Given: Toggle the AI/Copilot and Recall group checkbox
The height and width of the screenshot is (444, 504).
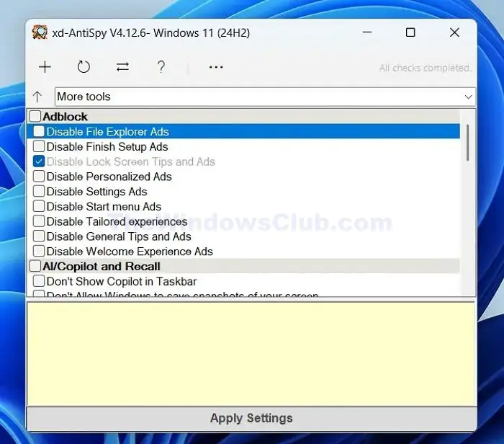Looking at the screenshot, I should pyautogui.click(x=35, y=266).
